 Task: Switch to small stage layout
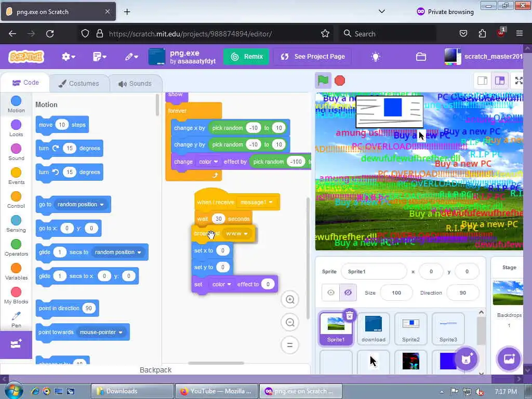[482, 81]
